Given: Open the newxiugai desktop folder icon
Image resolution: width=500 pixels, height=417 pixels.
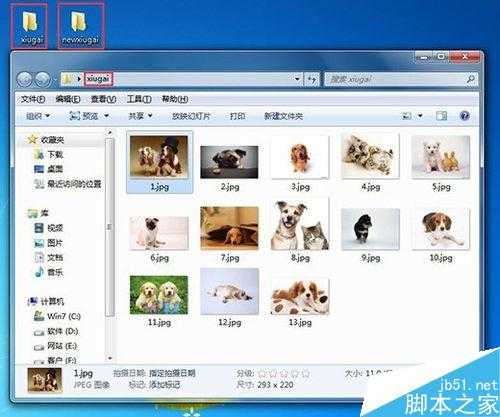Looking at the screenshot, I should click(80, 27).
